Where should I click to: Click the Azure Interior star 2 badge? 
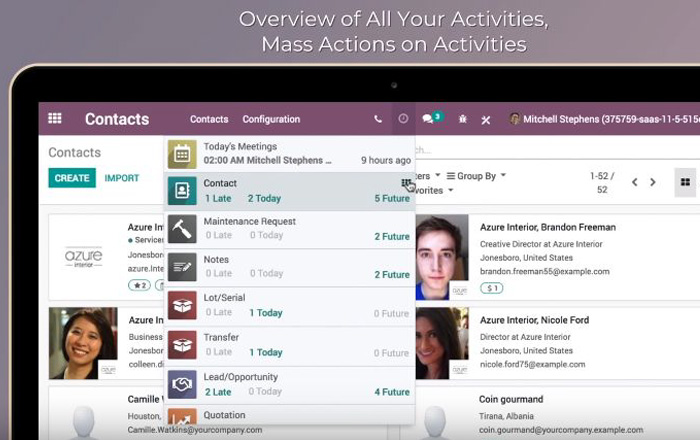pyautogui.click(x=139, y=285)
